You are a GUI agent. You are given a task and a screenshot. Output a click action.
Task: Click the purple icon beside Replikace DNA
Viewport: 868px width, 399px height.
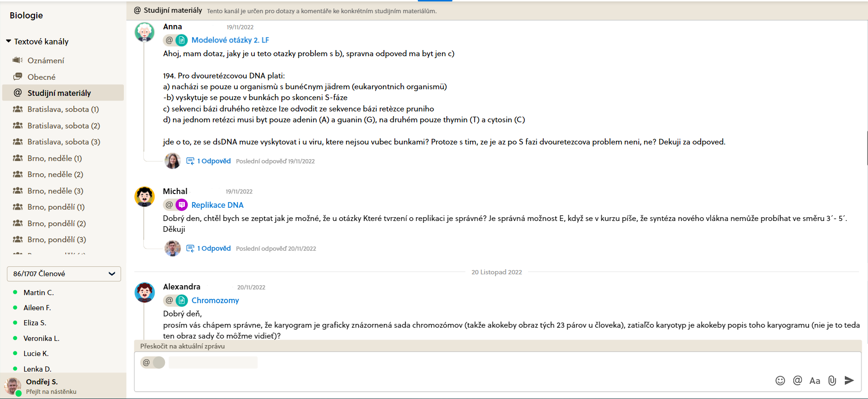point(182,205)
